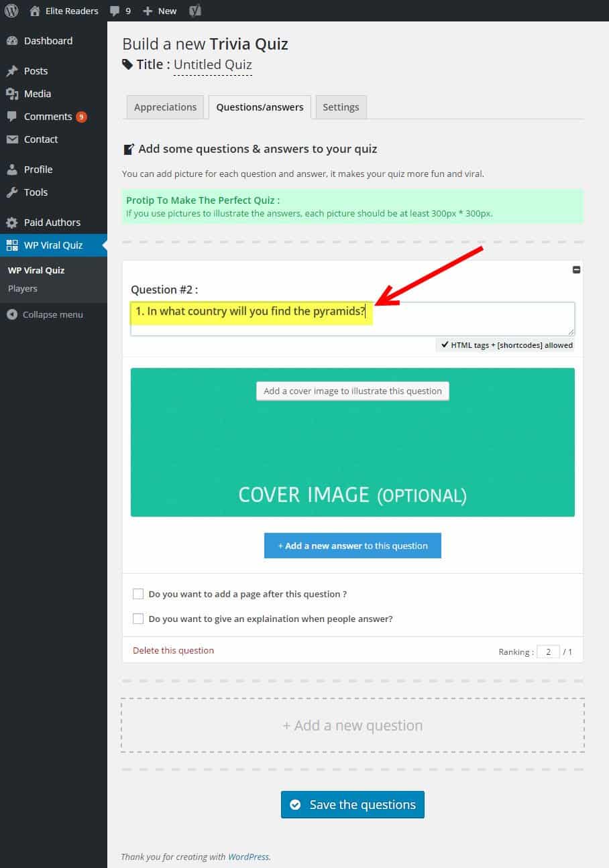
Task: Switch to the Settings tab
Action: pos(341,107)
